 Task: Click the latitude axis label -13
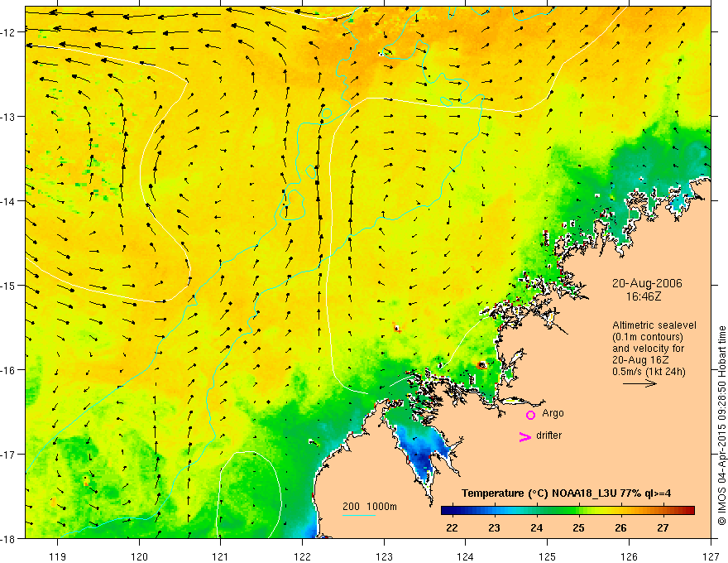[9, 117]
